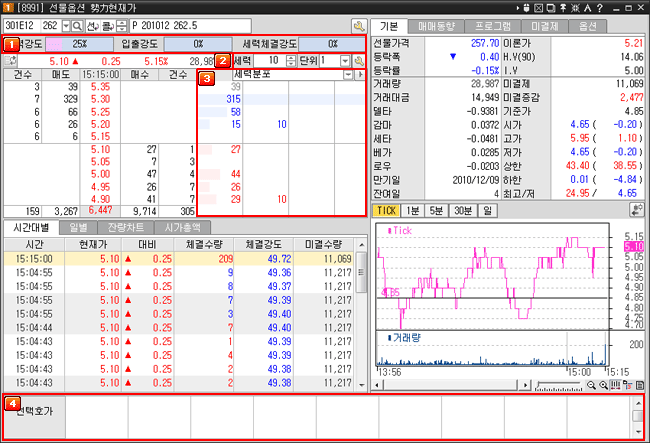
Task: Adjust the 세력 value stepper
Action: point(291,61)
